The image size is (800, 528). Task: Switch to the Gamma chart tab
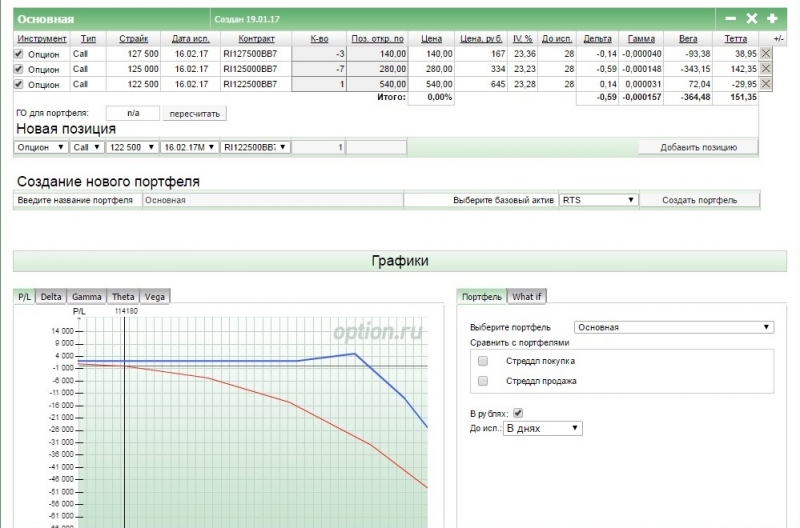tap(87, 297)
